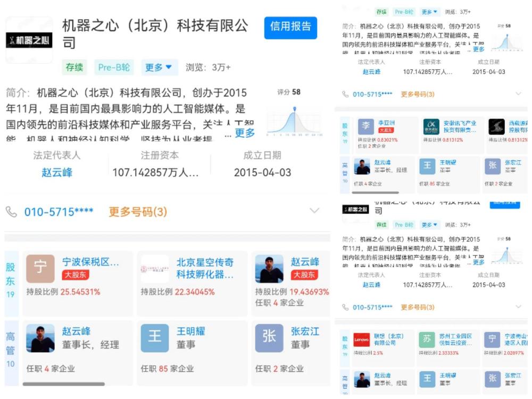The width and height of the screenshot is (532, 399).
Task: Open the 宁 avatar of 宁波保税区 shareholder card
Action: [x=40, y=269]
